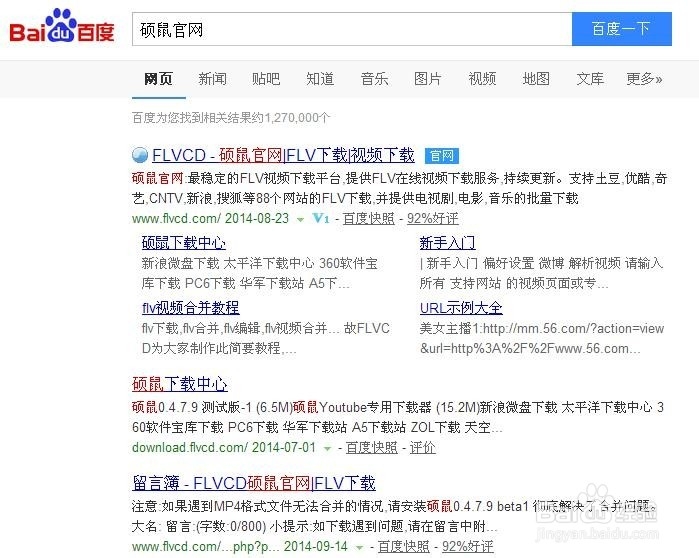Click the green URL download.flvcd.com/

click(x=189, y=447)
